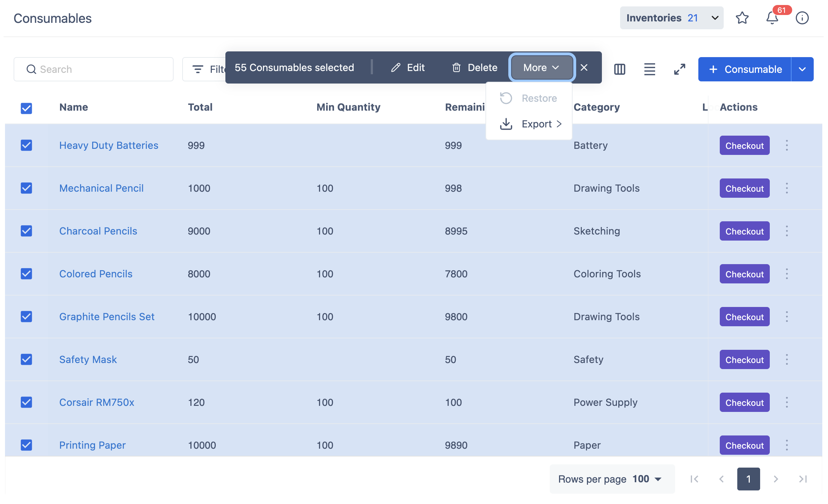828x504 pixels.
Task: Expand Consumable button dropdown arrow
Action: (802, 69)
